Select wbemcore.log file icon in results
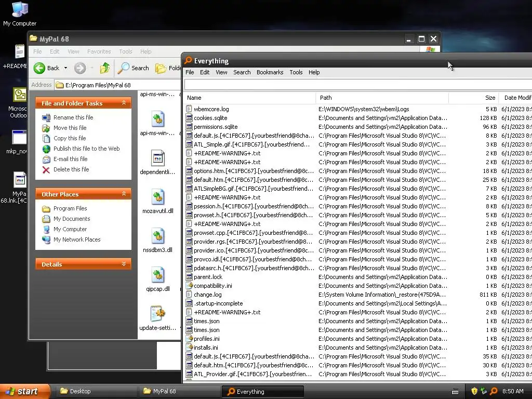Image resolution: width=532 pixels, height=399 pixels. tap(189, 109)
